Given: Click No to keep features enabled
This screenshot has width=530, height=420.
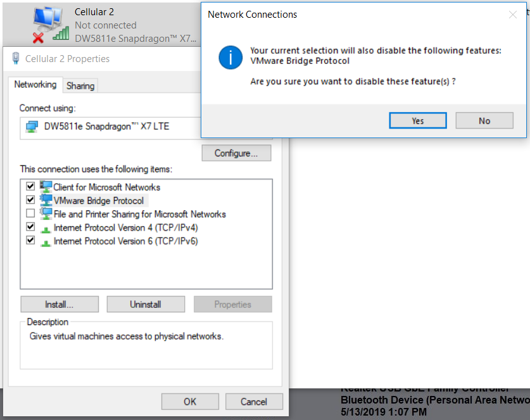Looking at the screenshot, I should point(484,120).
